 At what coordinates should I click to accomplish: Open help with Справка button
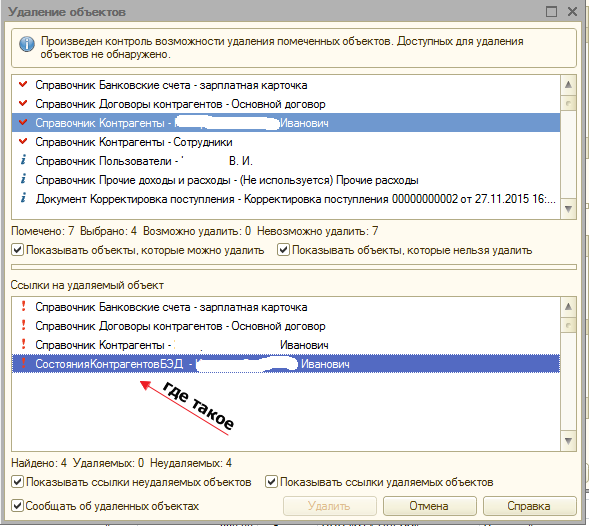pyautogui.click(x=529, y=506)
